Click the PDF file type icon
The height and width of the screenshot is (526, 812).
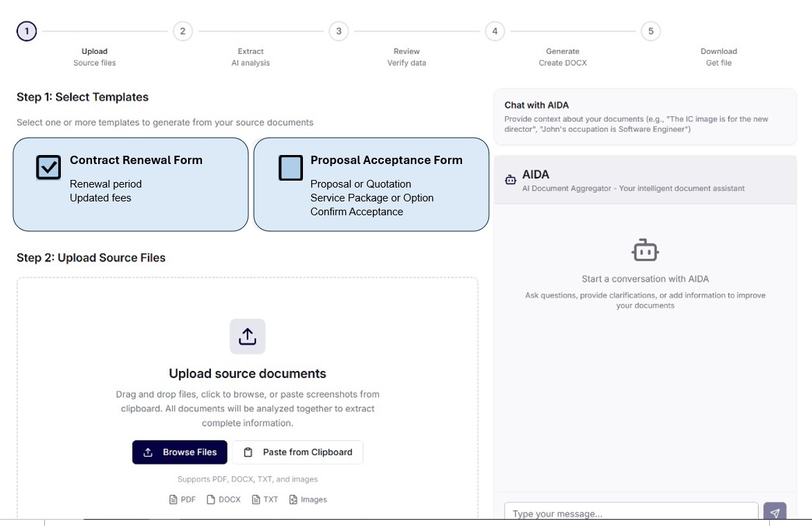point(173,500)
